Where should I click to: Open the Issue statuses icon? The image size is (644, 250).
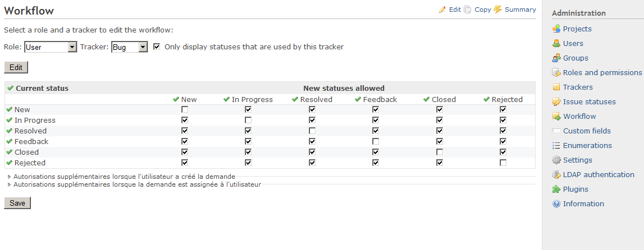click(x=556, y=101)
